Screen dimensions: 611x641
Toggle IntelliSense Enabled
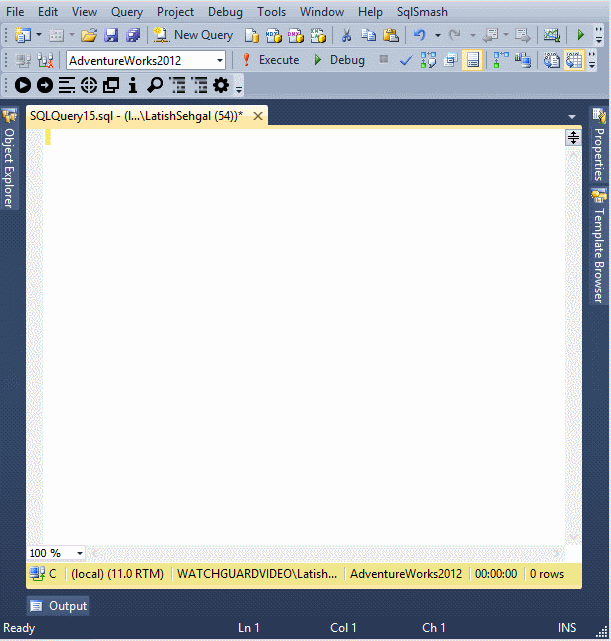click(472, 61)
